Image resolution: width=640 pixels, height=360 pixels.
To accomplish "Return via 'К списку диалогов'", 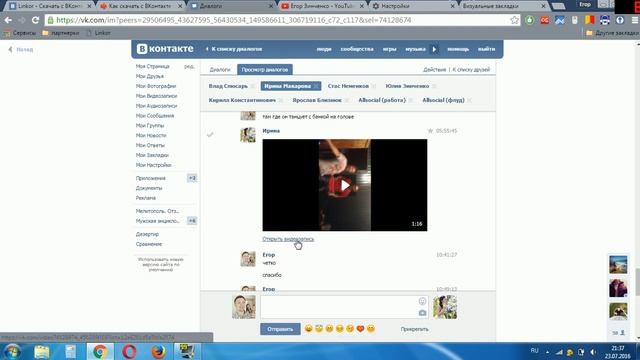I will tap(234, 49).
